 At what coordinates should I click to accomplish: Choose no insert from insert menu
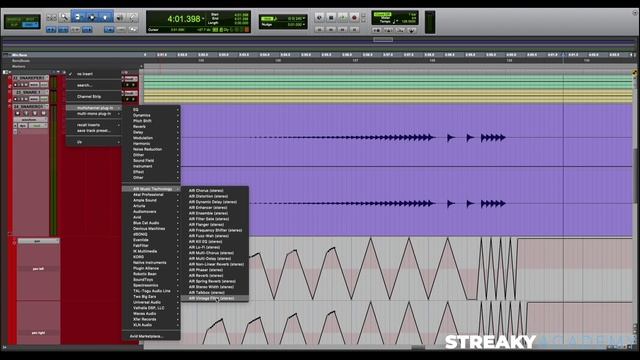(x=94, y=74)
